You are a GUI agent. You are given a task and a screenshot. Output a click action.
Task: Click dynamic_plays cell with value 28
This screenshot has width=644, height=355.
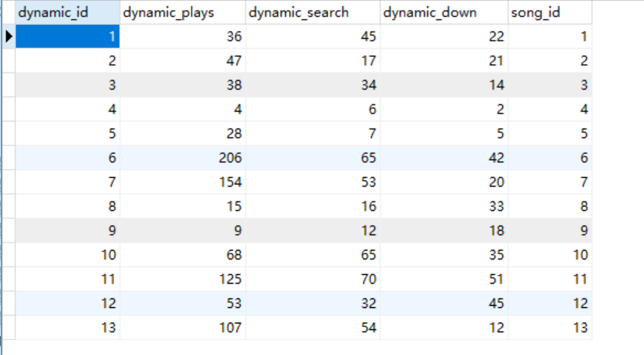click(x=183, y=133)
